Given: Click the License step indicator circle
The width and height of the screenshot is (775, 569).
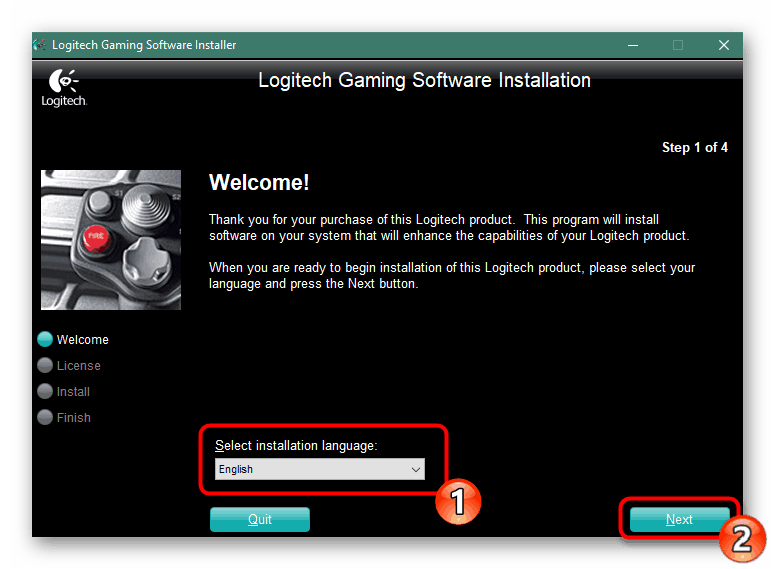Looking at the screenshot, I should click(x=45, y=365).
